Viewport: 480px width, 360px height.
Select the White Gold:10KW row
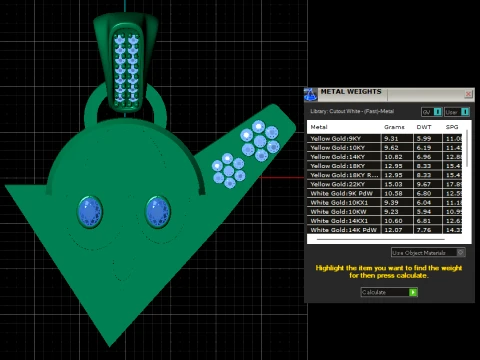tap(385, 212)
